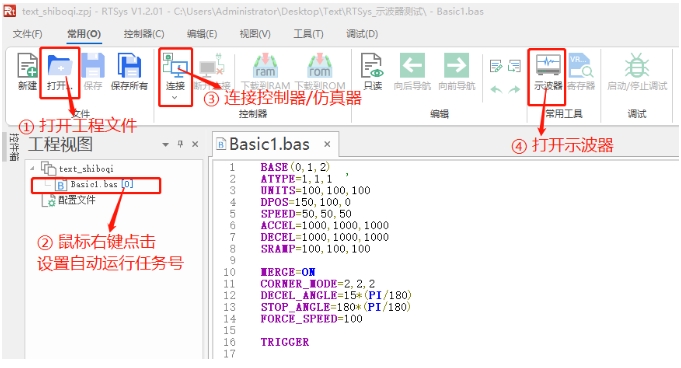Screen dimensions: 681x368
Task: Click the TRIGGER code line
Action: [284, 342]
